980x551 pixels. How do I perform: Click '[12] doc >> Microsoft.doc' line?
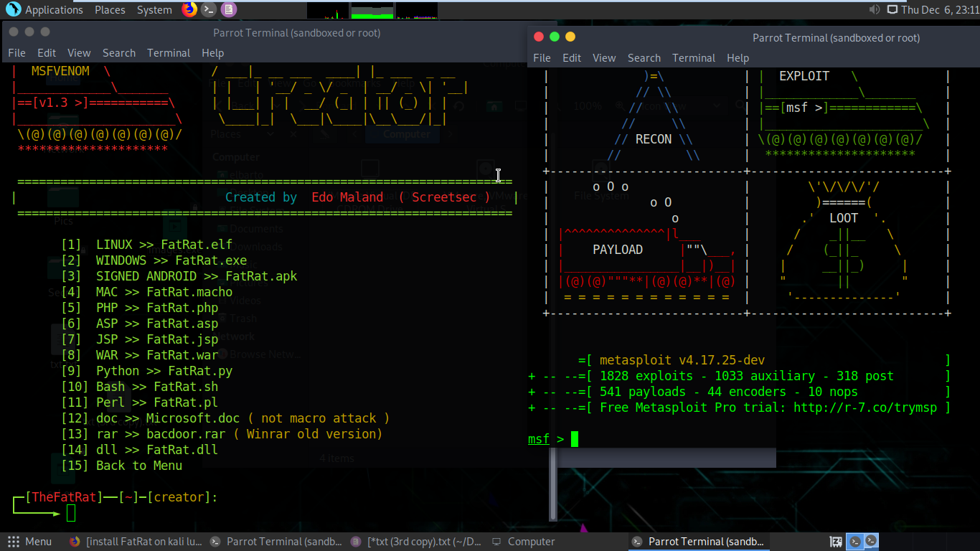(x=225, y=418)
